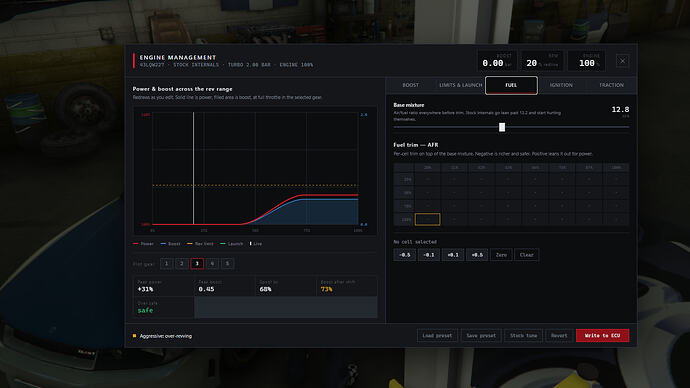Image resolution: width=690 pixels, height=388 pixels.
Task: Click the Rev limit legend entry
Action: coord(200,244)
